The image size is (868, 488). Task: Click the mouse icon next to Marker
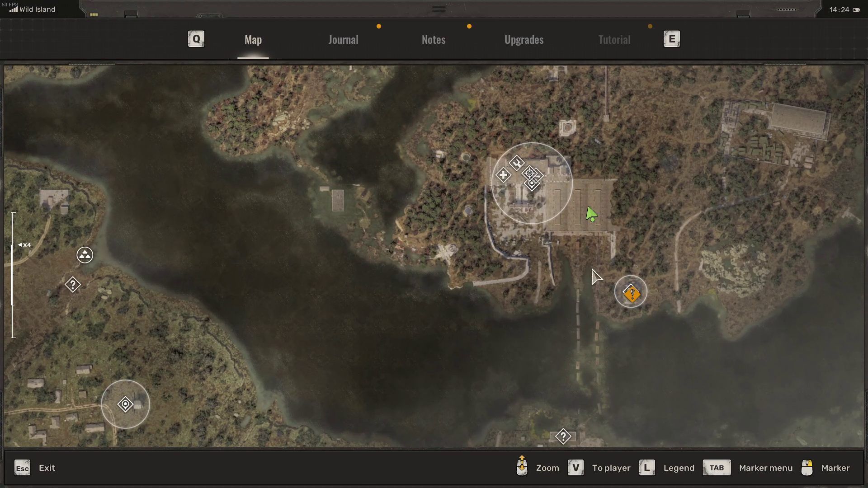pyautogui.click(x=807, y=468)
